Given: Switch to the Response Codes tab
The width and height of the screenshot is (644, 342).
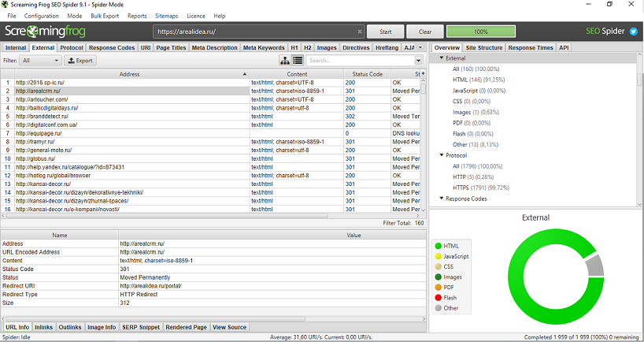Looking at the screenshot, I should 112,48.
